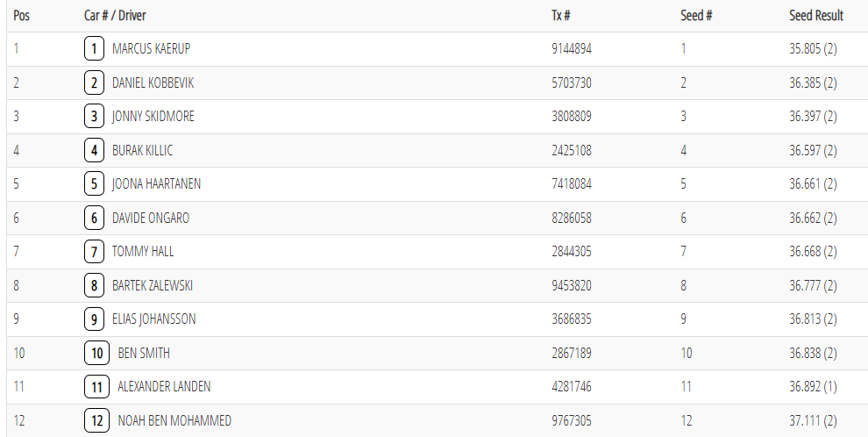This screenshot has height=437, width=868.
Task: Click seed result 35.805 (2)
Action: (x=813, y=49)
